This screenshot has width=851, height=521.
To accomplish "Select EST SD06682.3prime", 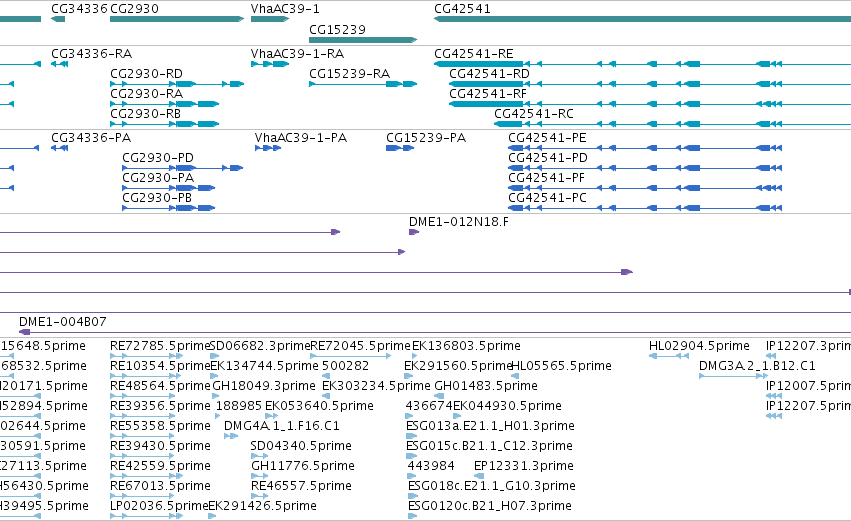I will pos(259,346).
